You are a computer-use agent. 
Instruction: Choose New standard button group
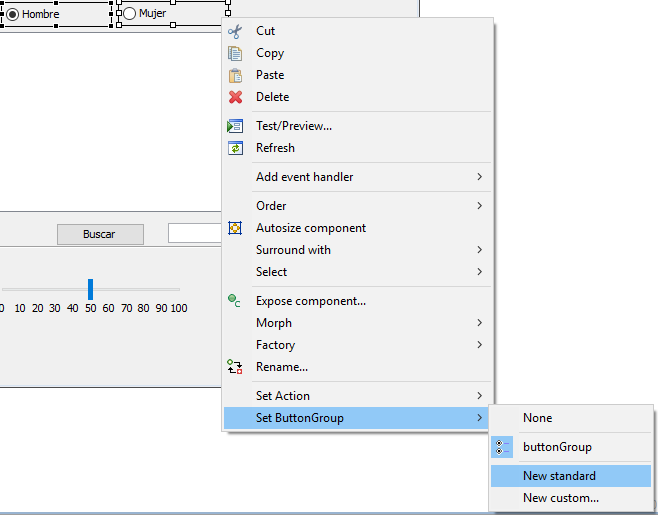(x=559, y=476)
